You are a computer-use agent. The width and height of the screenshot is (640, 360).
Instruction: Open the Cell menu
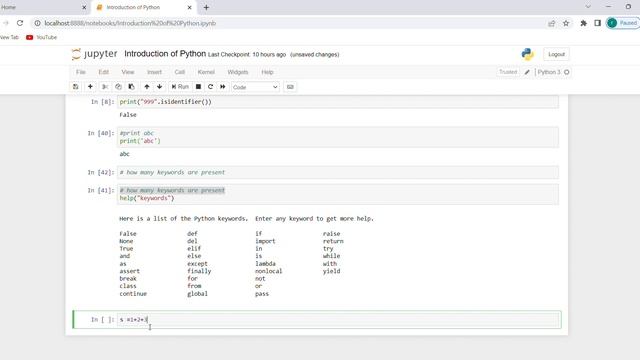coord(180,72)
